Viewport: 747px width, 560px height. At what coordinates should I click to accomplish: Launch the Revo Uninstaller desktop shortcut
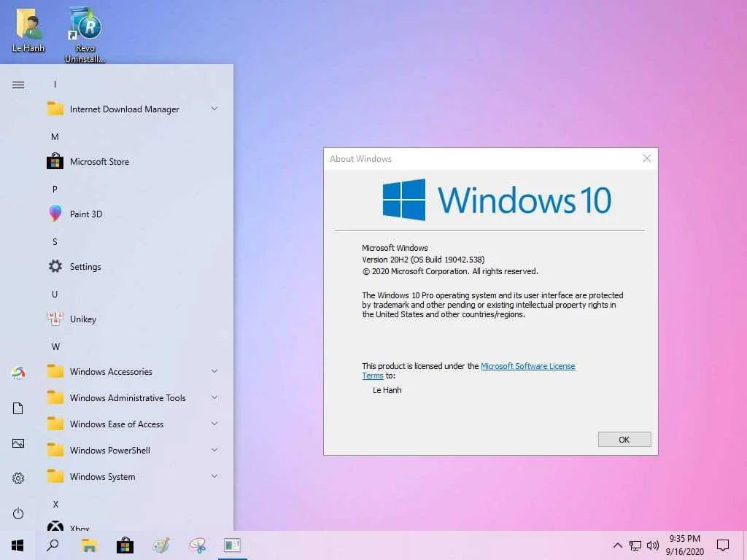pyautogui.click(x=85, y=34)
